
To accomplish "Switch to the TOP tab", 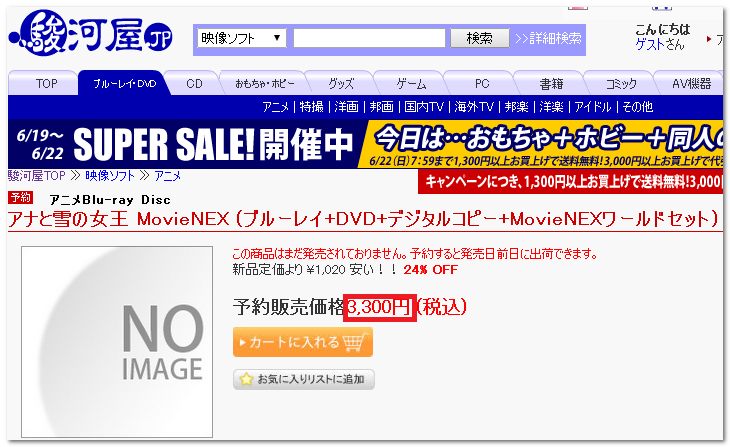I will pos(46,83).
